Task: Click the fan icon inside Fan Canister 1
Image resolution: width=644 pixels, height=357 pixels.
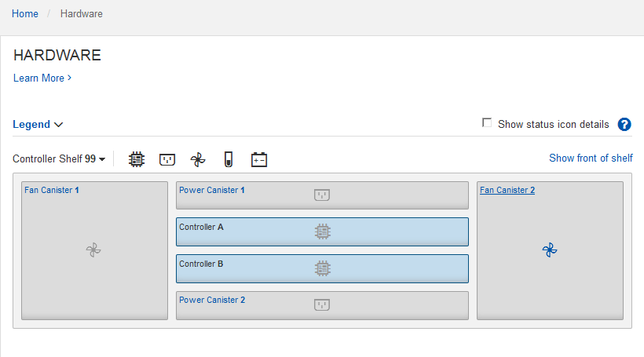Action: tap(93, 250)
